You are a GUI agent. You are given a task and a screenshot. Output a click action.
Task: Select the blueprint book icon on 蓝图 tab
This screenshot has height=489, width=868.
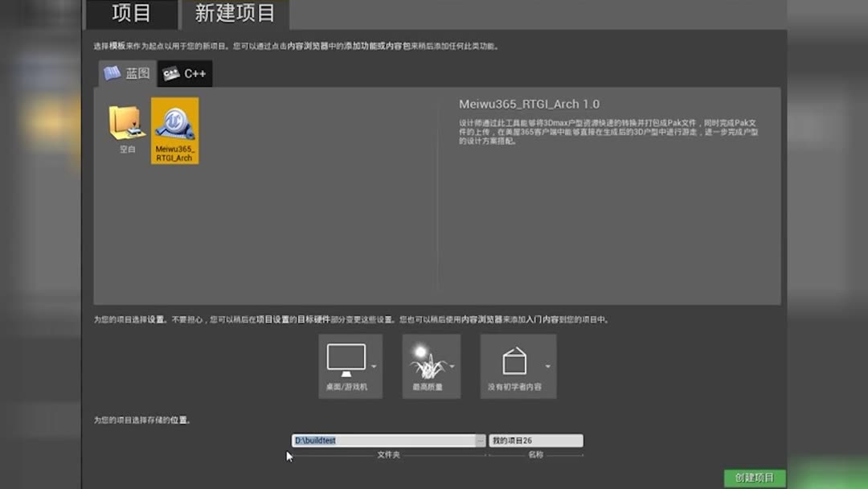(111, 72)
